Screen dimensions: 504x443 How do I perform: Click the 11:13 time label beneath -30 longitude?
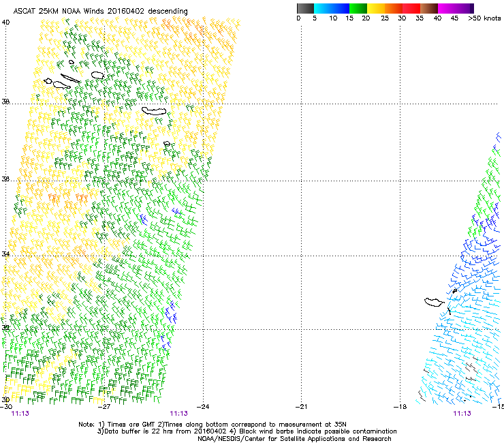point(20,414)
